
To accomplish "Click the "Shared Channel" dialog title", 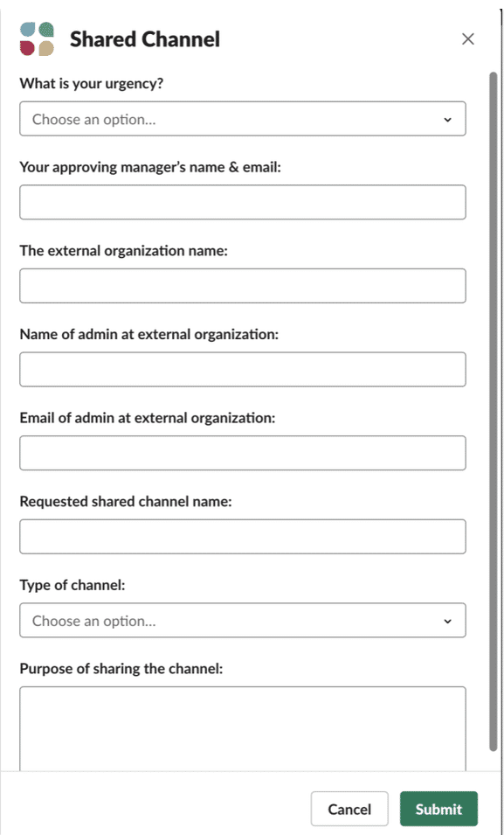I will [x=144, y=39].
